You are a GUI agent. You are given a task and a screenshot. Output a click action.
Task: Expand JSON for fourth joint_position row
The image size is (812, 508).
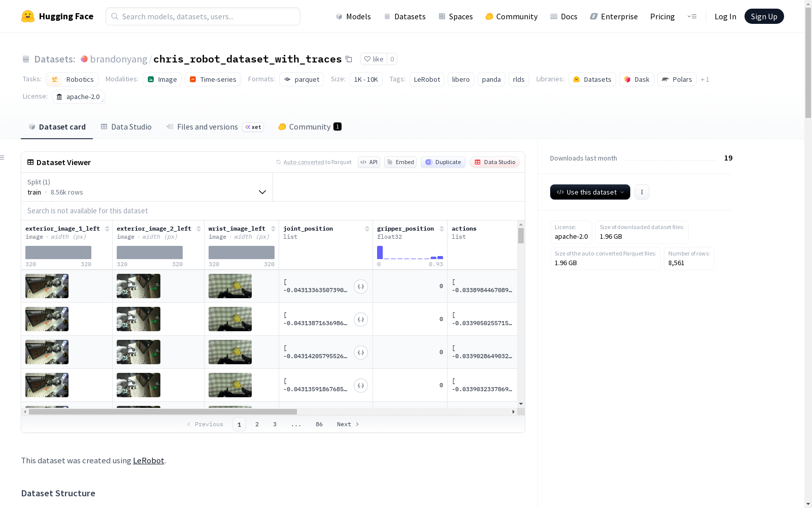361,386
